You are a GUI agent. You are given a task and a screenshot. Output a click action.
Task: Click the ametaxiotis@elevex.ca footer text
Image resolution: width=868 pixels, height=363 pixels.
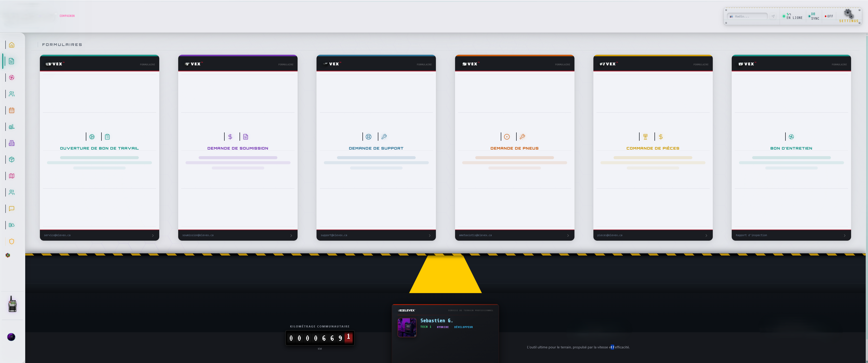(476, 235)
